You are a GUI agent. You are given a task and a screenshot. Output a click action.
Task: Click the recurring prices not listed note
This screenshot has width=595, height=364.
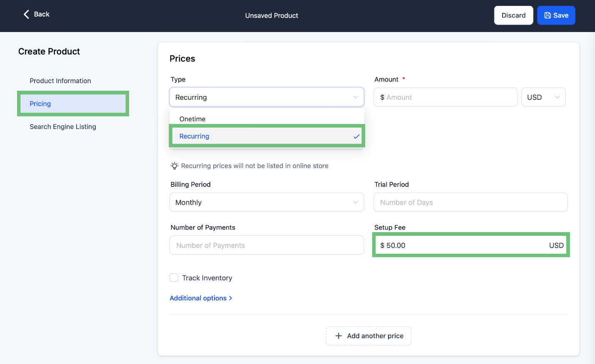coord(255,166)
